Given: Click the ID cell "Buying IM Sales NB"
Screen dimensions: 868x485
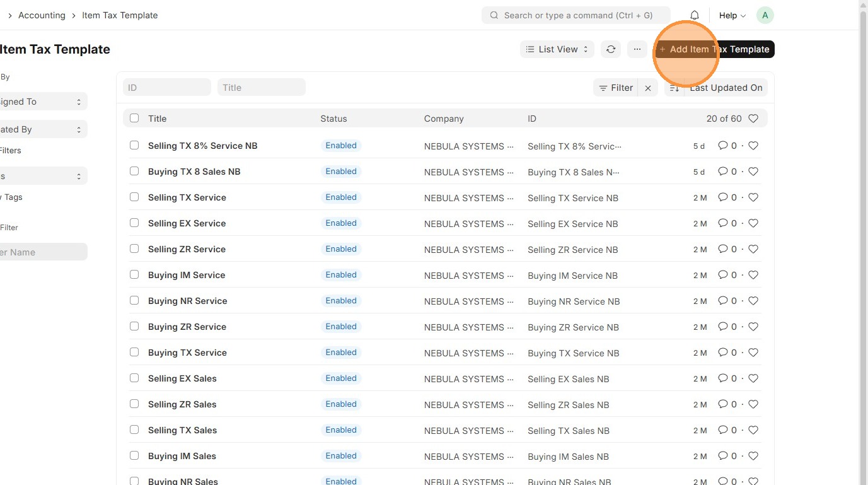Looking at the screenshot, I should tap(568, 457).
